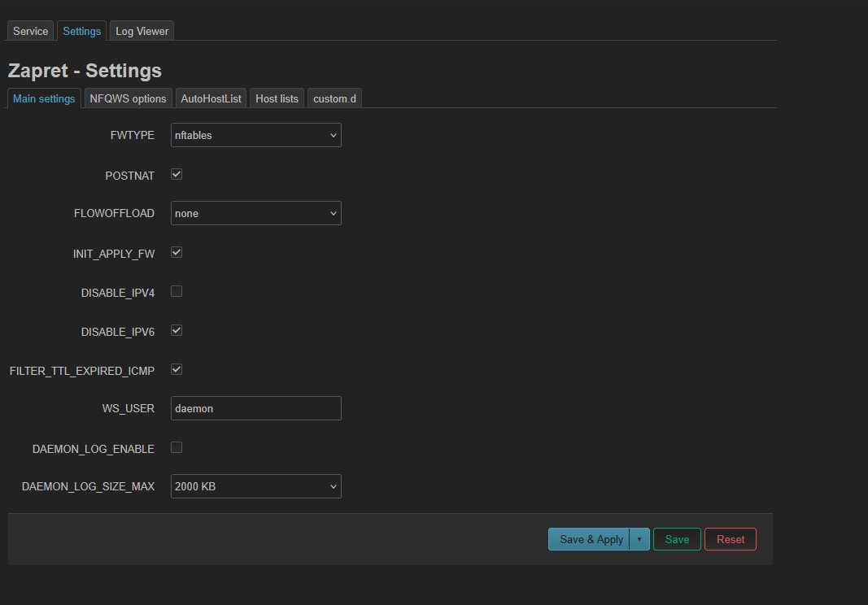Click the POSTNAT label text
The height and width of the screenshot is (605, 868).
[x=129, y=176]
